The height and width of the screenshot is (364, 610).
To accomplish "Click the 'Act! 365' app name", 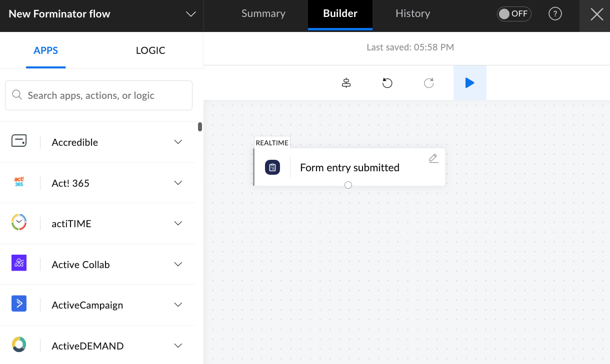I will point(70,183).
